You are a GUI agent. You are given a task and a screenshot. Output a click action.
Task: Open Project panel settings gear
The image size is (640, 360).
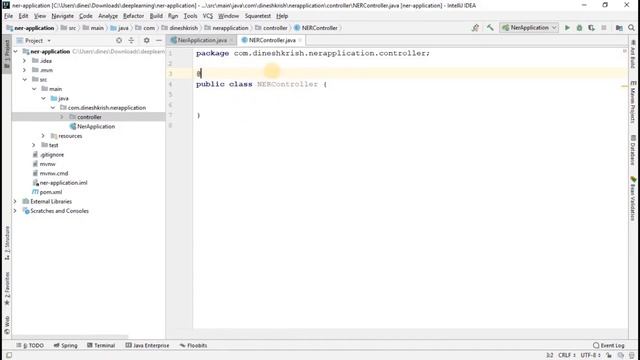pyautogui.click(x=147, y=40)
